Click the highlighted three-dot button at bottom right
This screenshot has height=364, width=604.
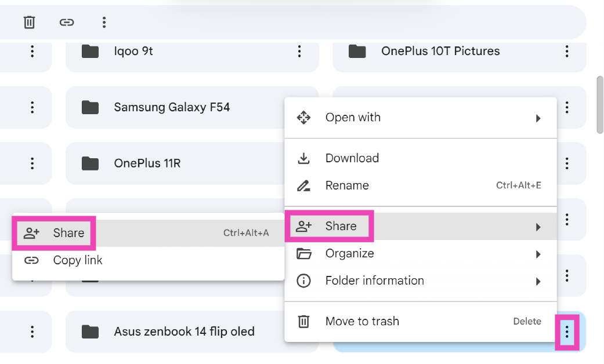point(567,332)
